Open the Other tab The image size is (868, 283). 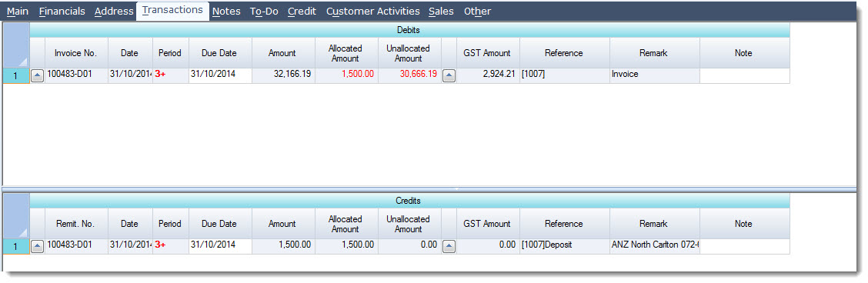click(477, 11)
